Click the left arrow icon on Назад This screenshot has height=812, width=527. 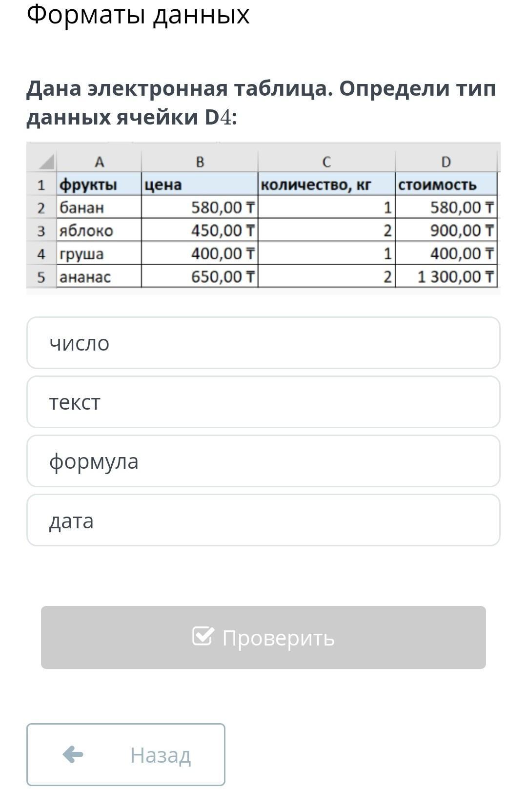pos(73,754)
